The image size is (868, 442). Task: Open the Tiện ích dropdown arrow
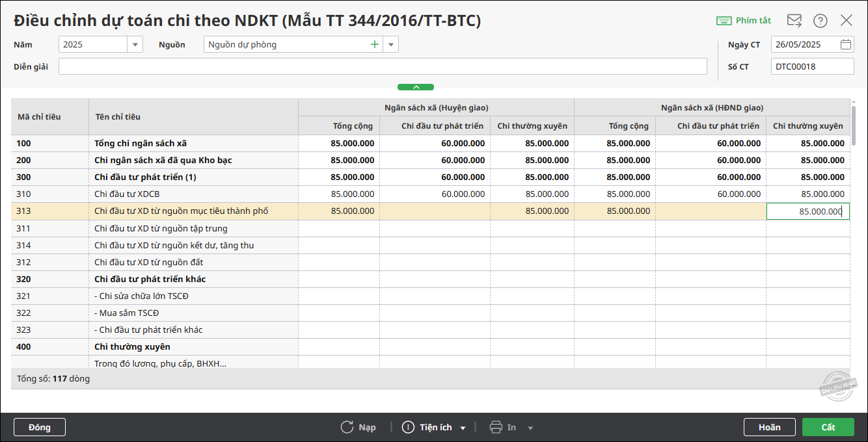click(463, 428)
